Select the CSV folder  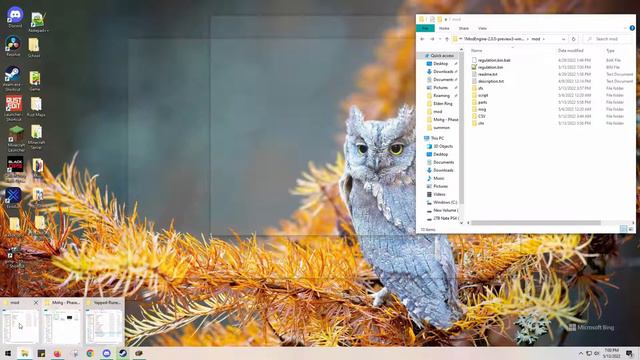pyautogui.click(x=482, y=116)
